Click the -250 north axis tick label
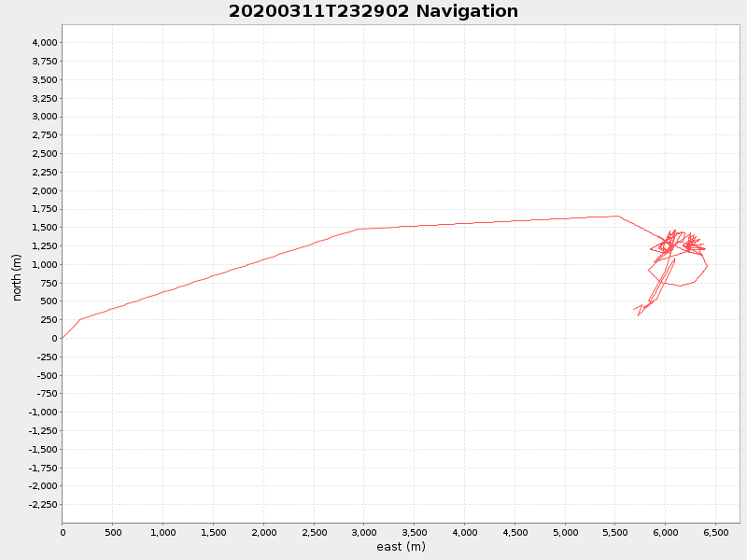This screenshot has width=747, height=560. (x=48, y=357)
